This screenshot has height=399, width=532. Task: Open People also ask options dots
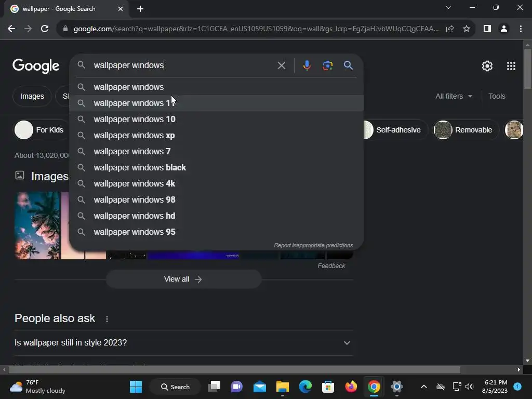[107, 319]
